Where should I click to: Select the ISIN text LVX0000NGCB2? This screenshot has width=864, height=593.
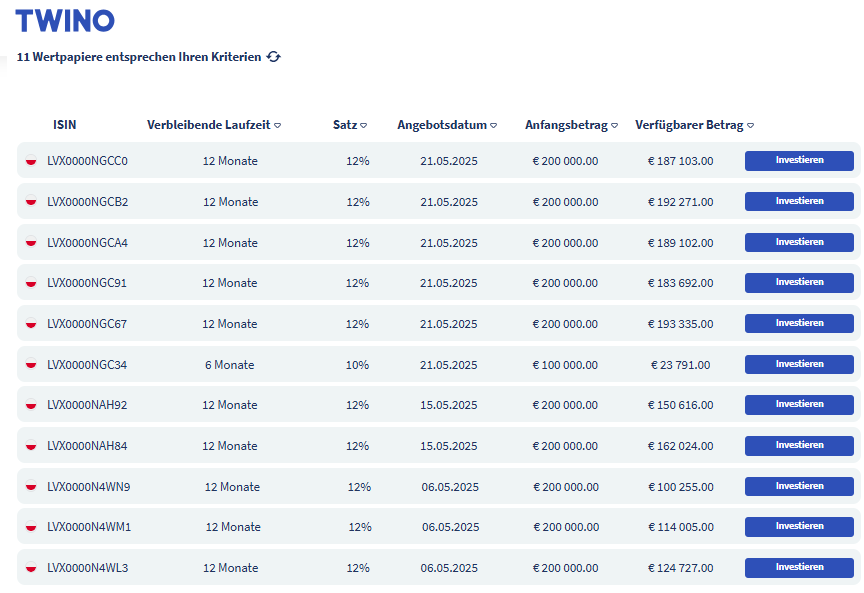(x=88, y=202)
